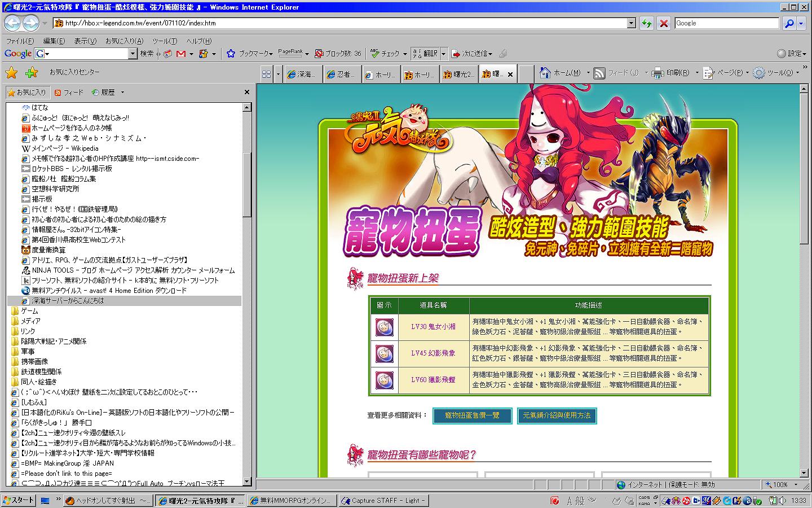
Task: Open the Home button dropdown arrow
Action: 588,73
